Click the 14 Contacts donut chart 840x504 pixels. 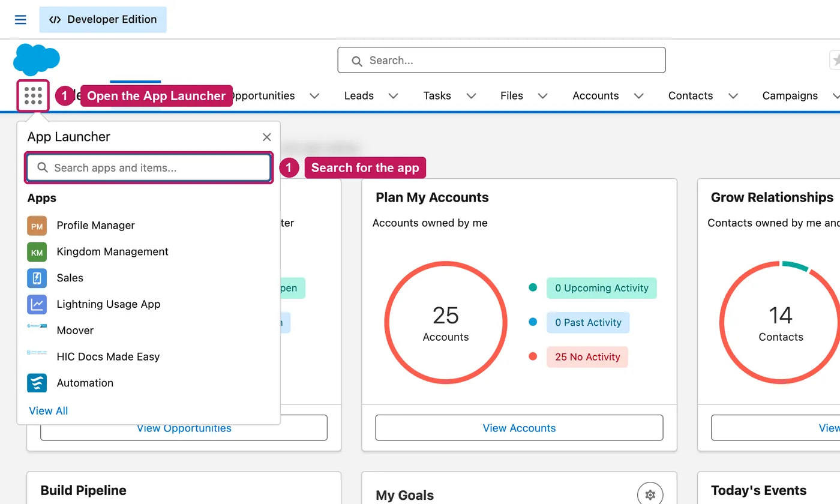coord(780,323)
